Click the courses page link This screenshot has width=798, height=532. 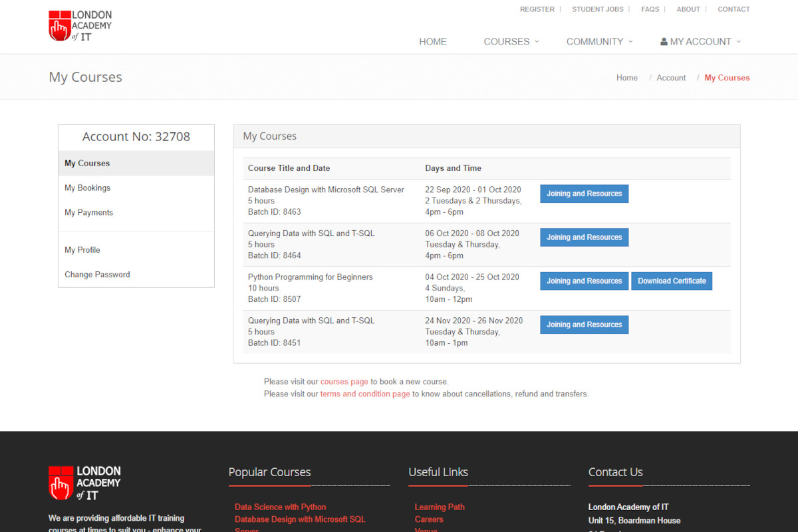tap(344, 382)
